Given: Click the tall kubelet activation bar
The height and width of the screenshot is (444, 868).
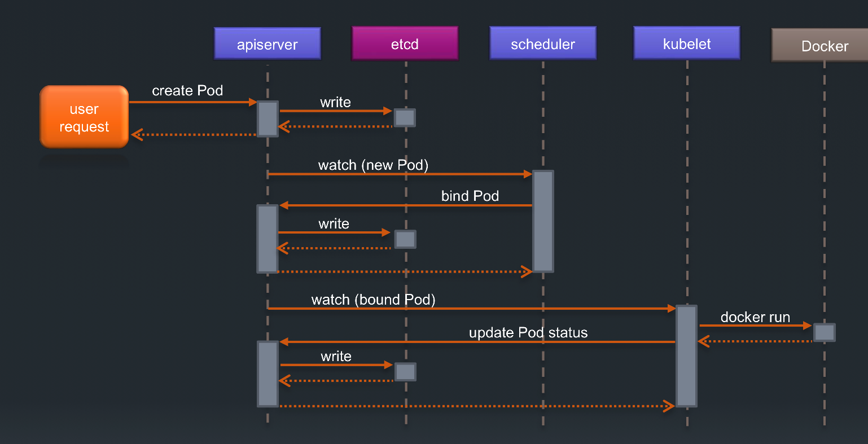Looking at the screenshot, I should pos(686,356).
